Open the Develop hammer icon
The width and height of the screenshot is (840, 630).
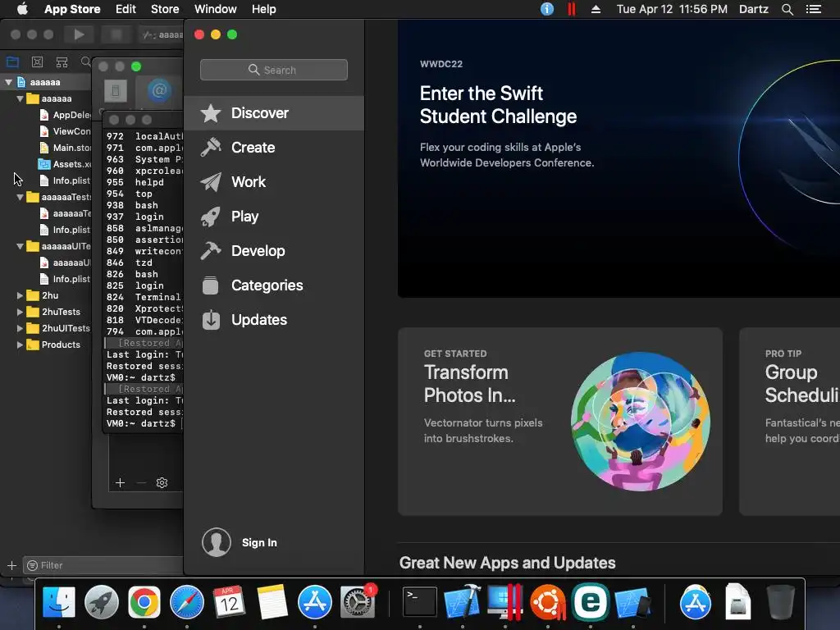pyautogui.click(x=211, y=251)
